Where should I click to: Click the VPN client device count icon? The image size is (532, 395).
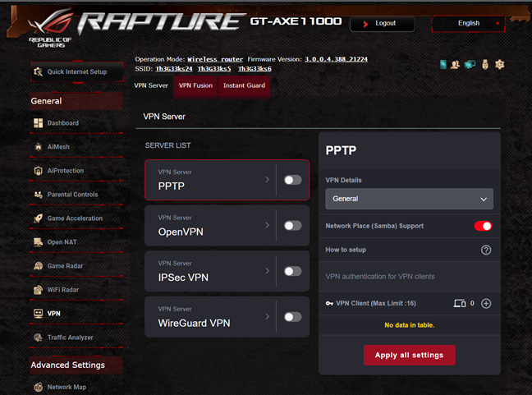coord(460,303)
